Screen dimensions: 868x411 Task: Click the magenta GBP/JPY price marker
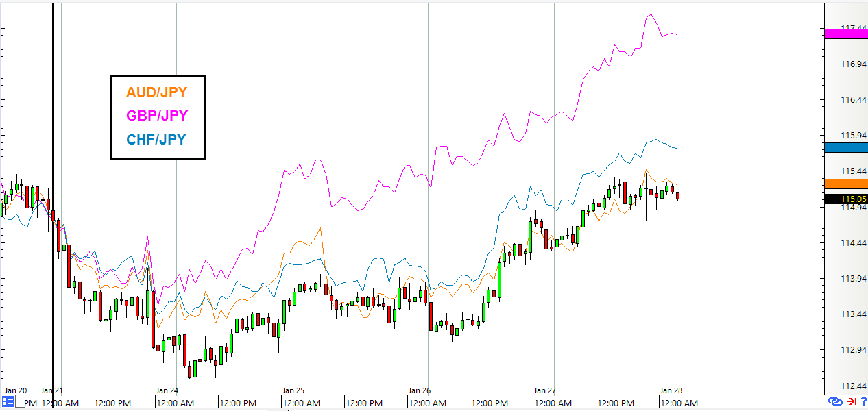click(x=846, y=33)
